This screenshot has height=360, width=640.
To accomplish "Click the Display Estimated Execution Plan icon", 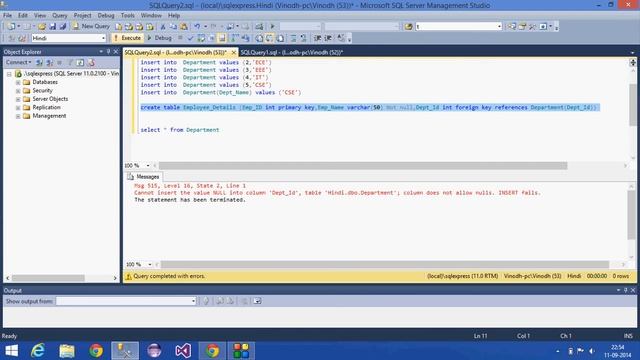I will click(x=201, y=38).
